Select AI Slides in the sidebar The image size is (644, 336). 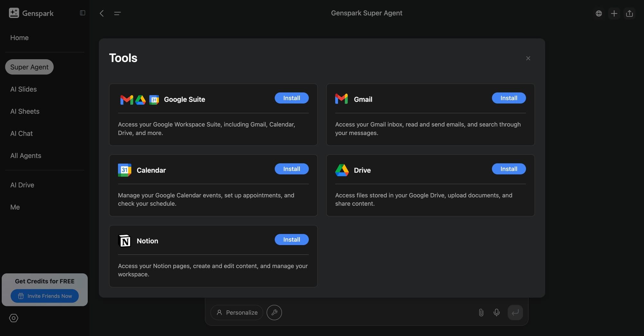pyautogui.click(x=23, y=89)
